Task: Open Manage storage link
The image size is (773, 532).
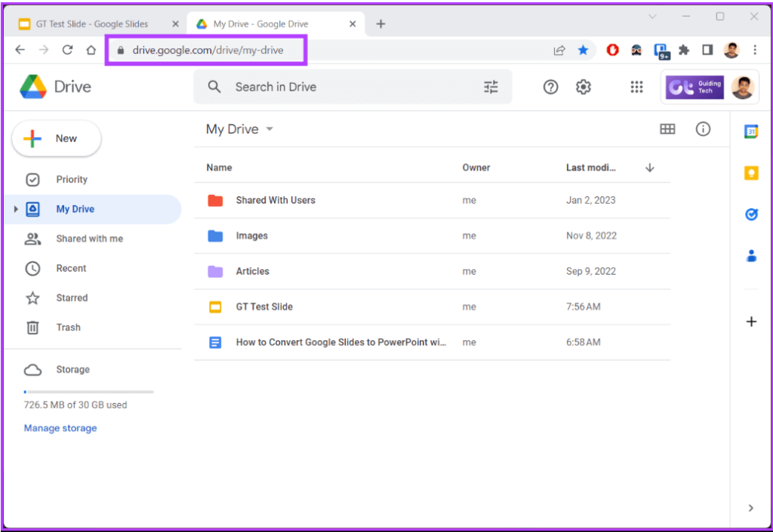Action: tap(60, 428)
